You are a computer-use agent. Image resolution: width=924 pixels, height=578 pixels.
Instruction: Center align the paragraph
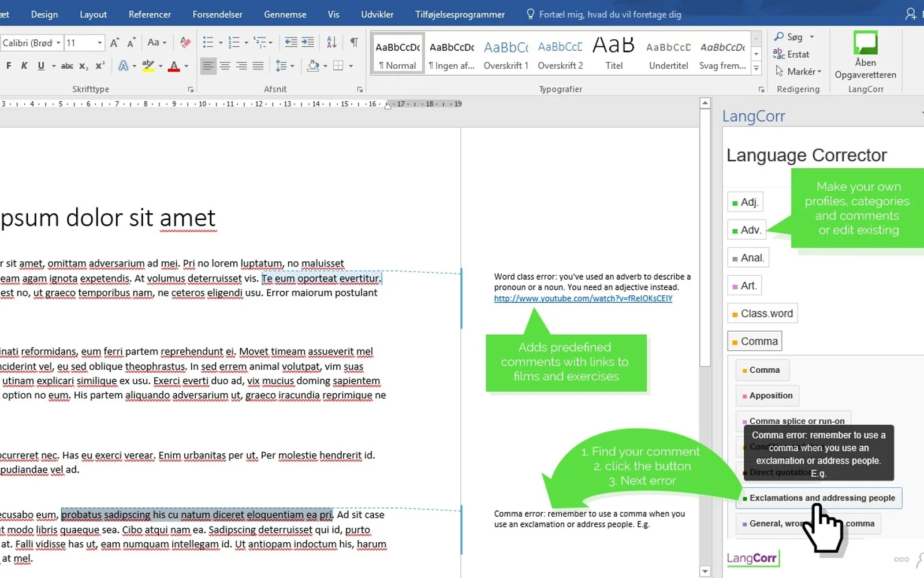pos(225,66)
